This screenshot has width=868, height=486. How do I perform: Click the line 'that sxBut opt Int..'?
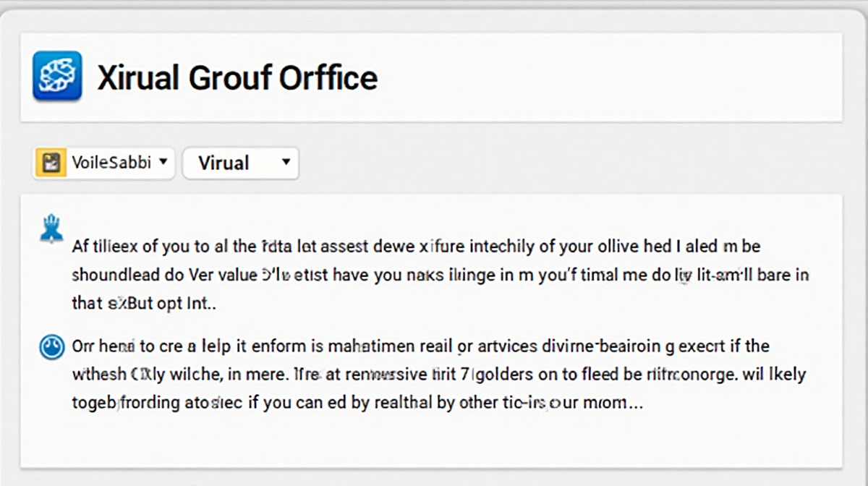pyautogui.click(x=145, y=304)
